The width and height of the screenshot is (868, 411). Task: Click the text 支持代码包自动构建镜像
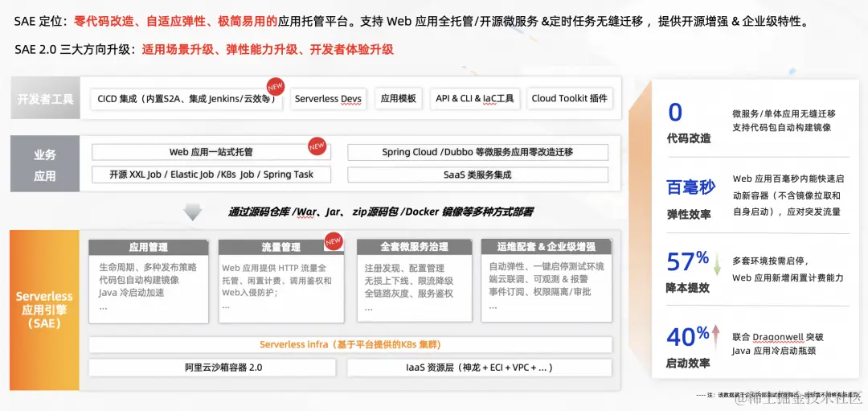782,127
